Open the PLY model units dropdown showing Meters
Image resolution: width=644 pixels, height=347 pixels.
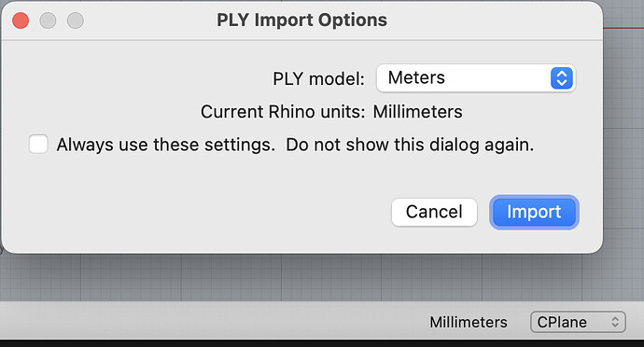(x=476, y=78)
